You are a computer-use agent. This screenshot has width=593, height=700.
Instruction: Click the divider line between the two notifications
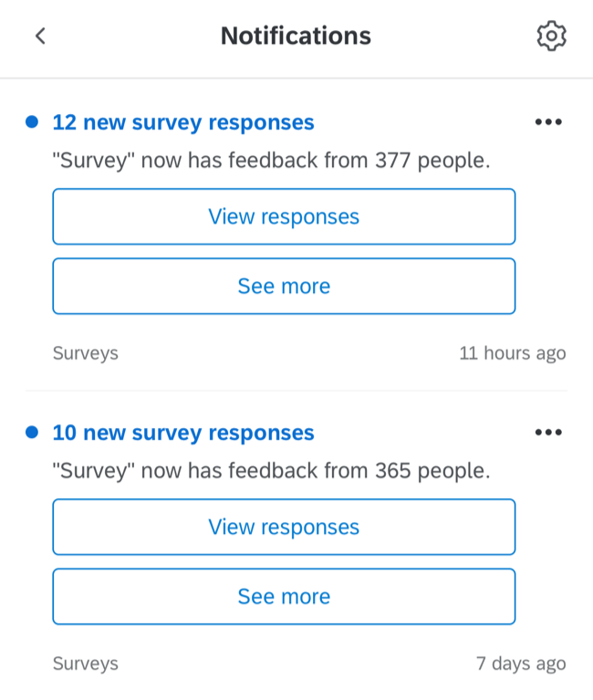pyautogui.click(x=296, y=391)
